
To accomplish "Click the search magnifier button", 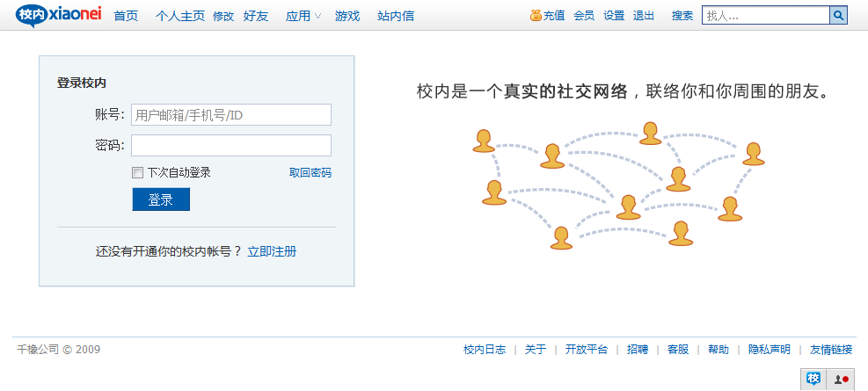I will coord(838,16).
